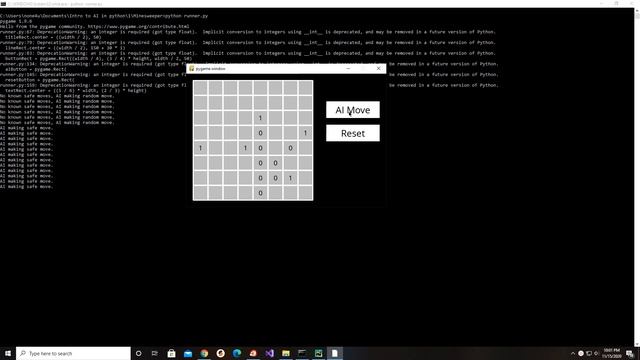Click the pygame window title bar icon

(191, 69)
